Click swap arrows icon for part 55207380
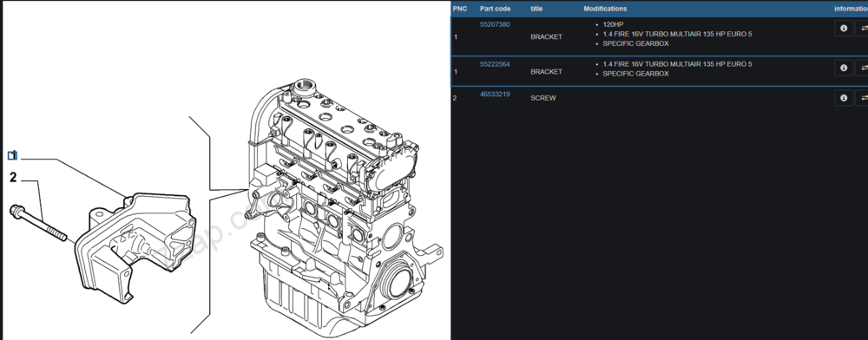Screen dimensions: 868x340 863,29
